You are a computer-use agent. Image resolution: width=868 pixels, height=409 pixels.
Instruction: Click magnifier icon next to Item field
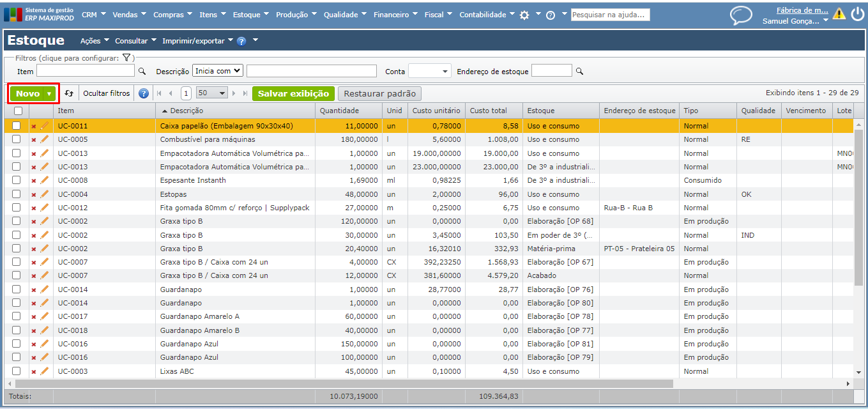click(142, 71)
